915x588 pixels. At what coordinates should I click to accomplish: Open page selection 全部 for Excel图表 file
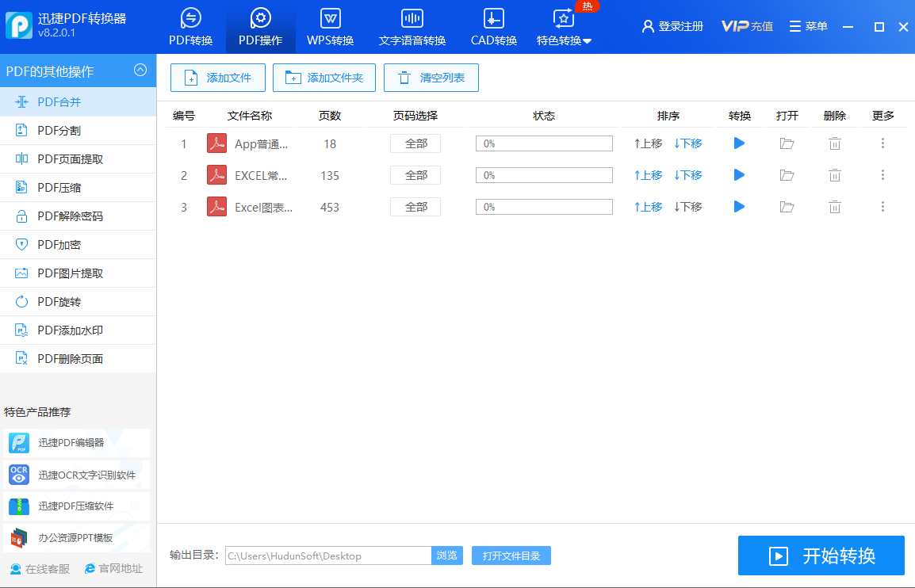(x=415, y=207)
